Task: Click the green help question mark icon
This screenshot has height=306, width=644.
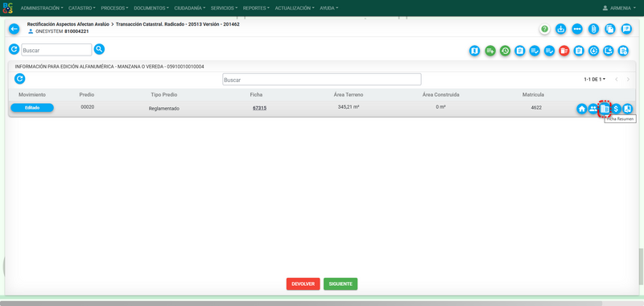Action: point(545,29)
